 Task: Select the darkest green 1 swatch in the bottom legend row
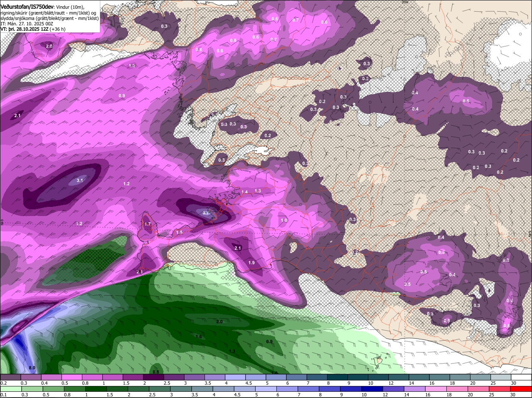click(95, 389)
